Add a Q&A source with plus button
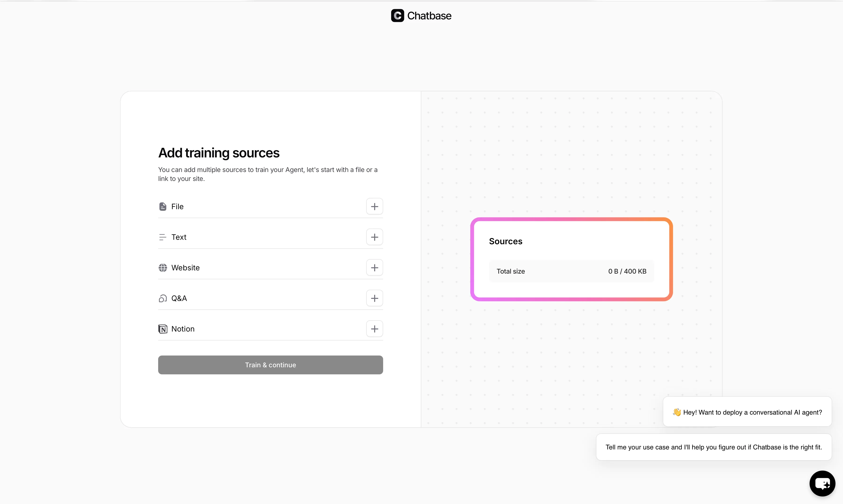 [375, 298]
